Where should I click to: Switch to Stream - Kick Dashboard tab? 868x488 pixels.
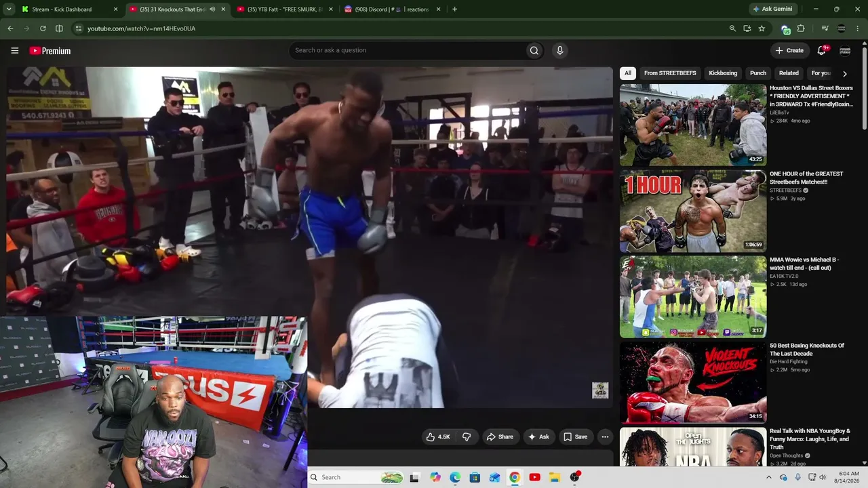(69, 9)
